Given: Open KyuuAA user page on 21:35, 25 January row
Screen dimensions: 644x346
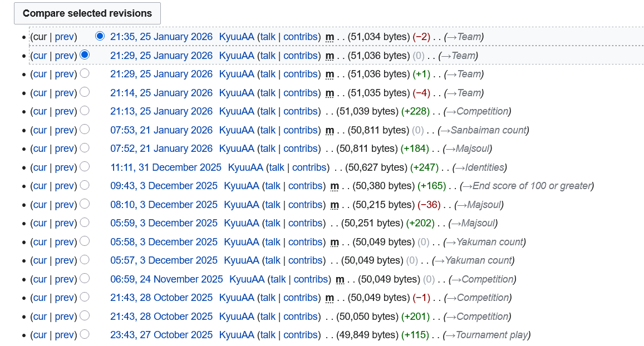Looking at the screenshot, I should pyautogui.click(x=237, y=37).
